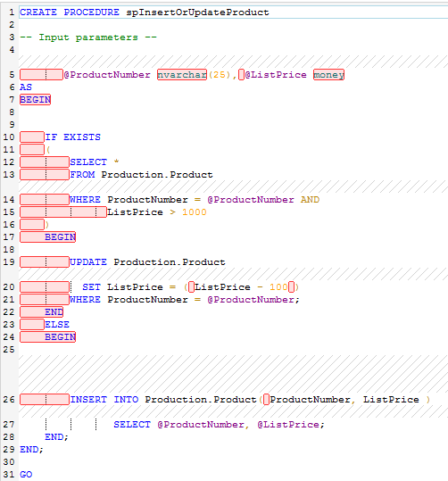Click line number 18 in the gutter
This screenshot has height=481, width=448.
pos(9,250)
